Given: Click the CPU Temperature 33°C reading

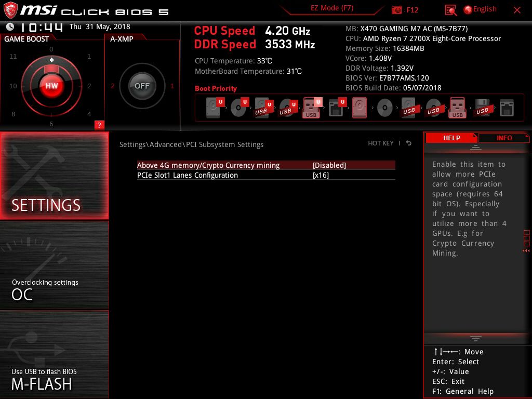Looking at the screenshot, I should (233, 61).
